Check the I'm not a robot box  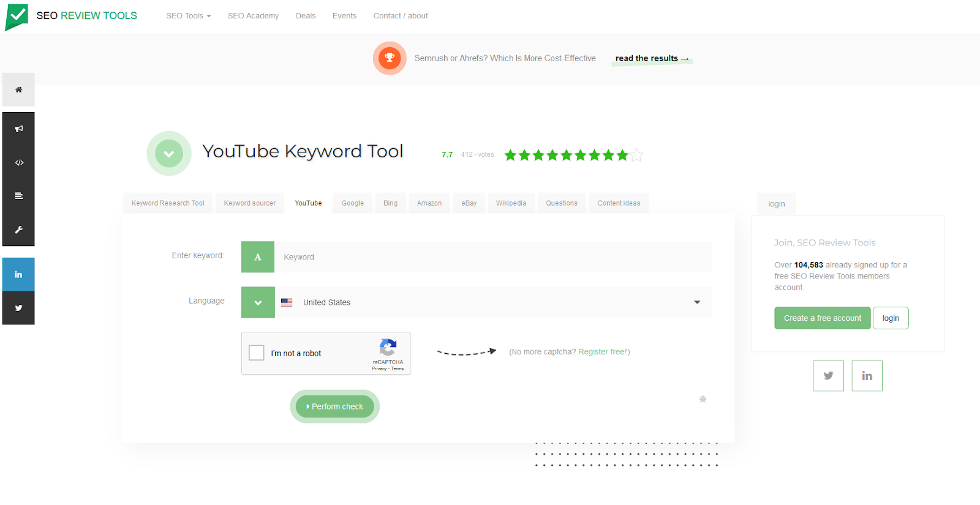click(257, 353)
